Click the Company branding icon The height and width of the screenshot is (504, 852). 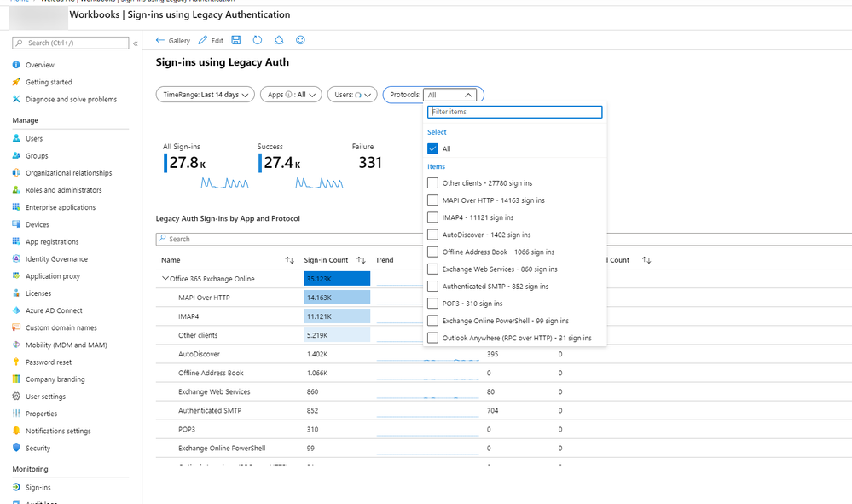16,379
